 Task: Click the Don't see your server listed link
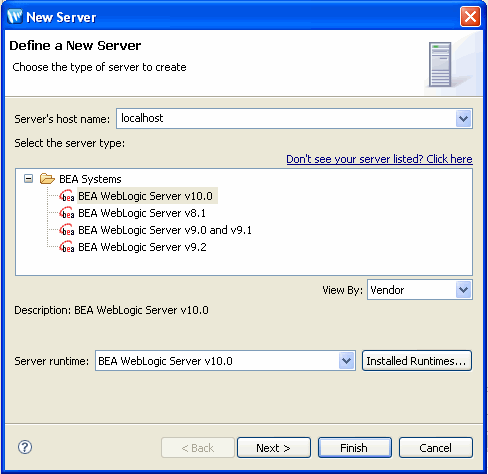379,159
